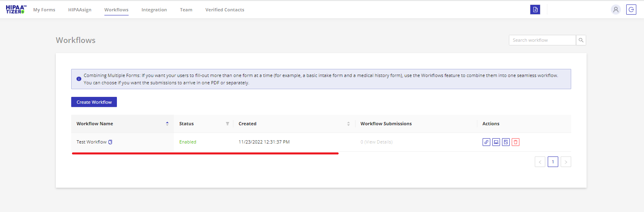Open the HIPAAsign menu item
Image resolution: width=644 pixels, height=212 pixels.
80,10
